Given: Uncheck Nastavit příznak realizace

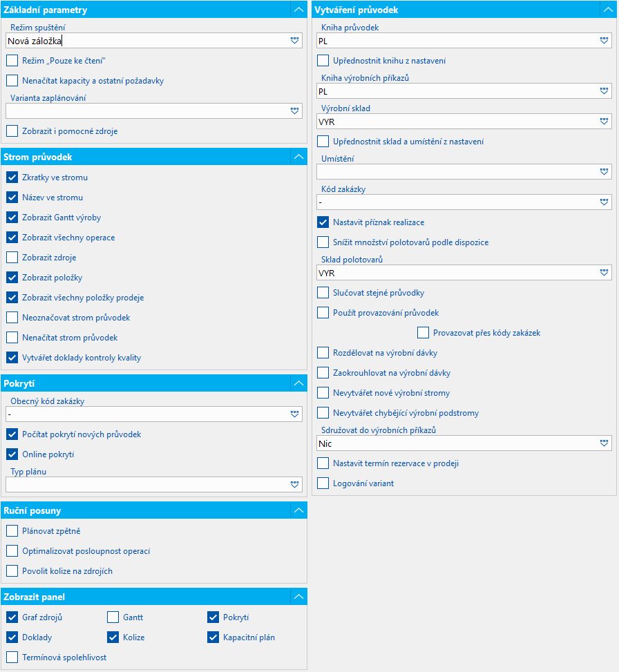Looking at the screenshot, I should 323,222.
